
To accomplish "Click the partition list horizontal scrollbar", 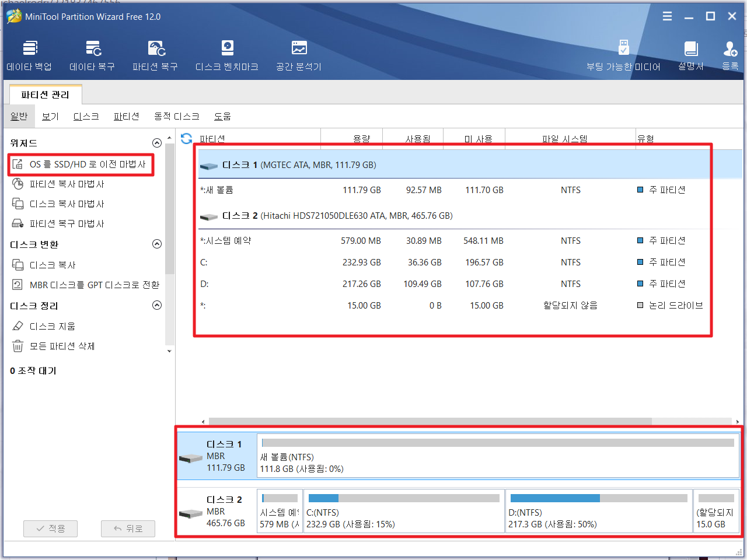I will tap(430, 421).
